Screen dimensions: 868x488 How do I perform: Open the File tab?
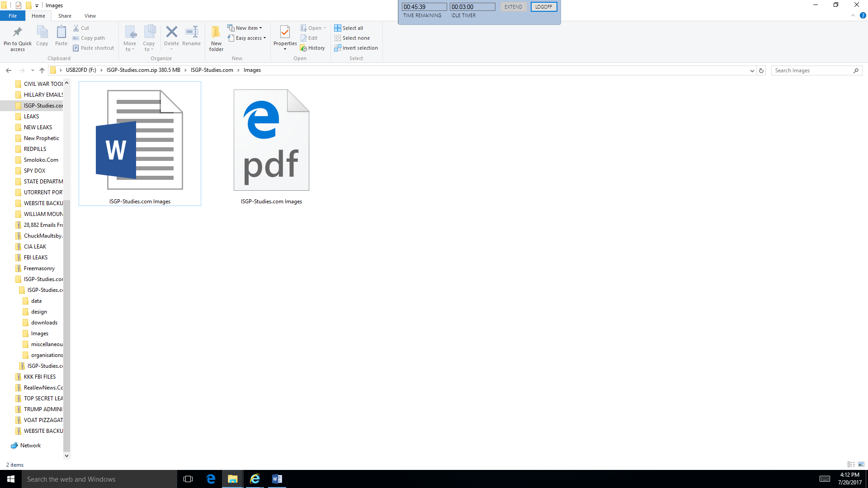pyautogui.click(x=13, y=16)
